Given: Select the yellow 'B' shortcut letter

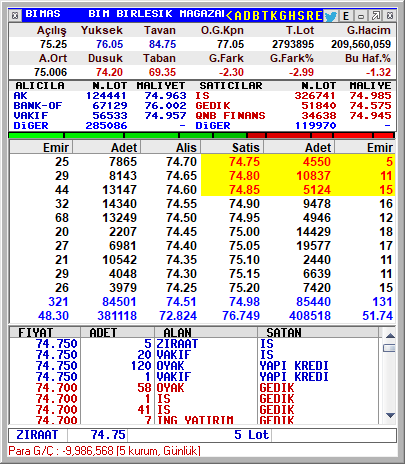Looking at the screenshot, I should [256, 16].
